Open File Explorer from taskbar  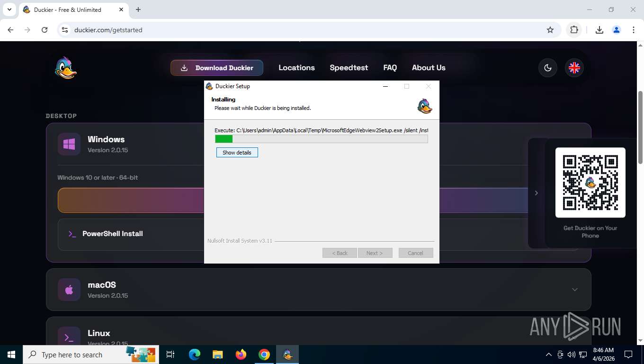[x=217, y=355]
